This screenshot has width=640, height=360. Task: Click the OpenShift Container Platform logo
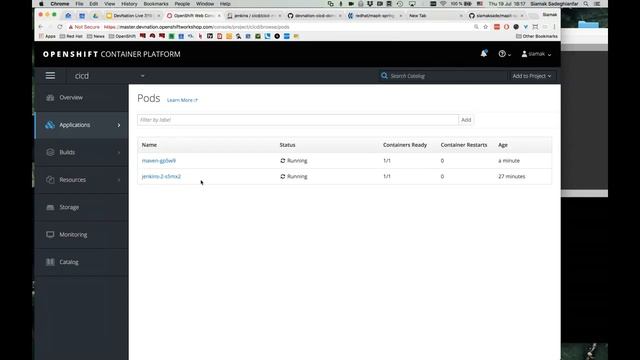[111, 54]
